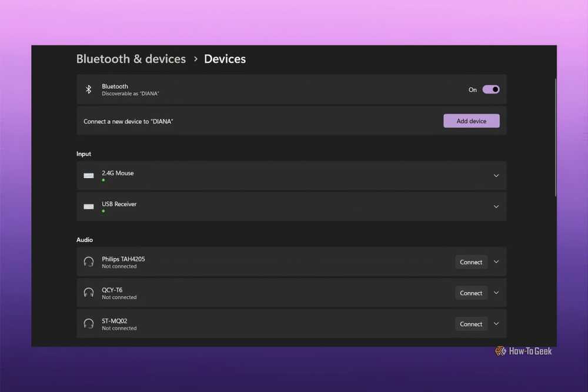
Task: Connect the ST-MQ02 audio device
Action: coord(472,324)
